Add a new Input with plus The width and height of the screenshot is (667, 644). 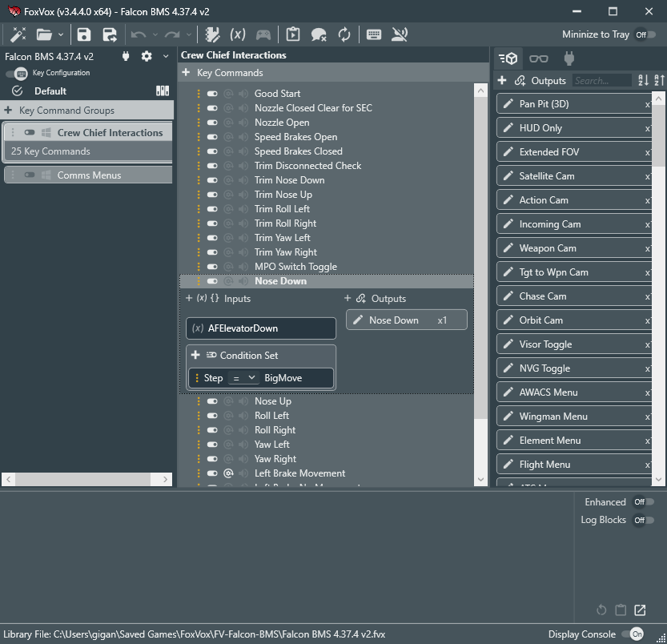coord(189,298)
